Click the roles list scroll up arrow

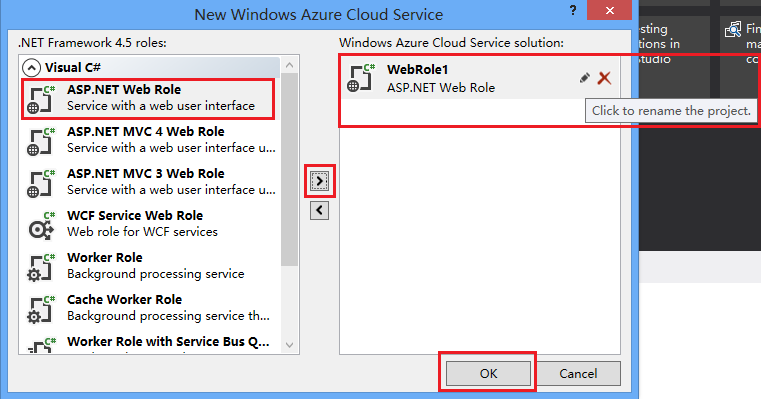(290, 65)
